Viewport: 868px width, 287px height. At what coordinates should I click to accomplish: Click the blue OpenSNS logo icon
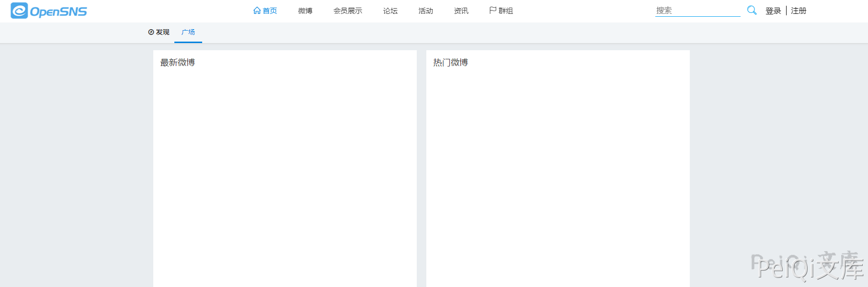coord(19,11)
